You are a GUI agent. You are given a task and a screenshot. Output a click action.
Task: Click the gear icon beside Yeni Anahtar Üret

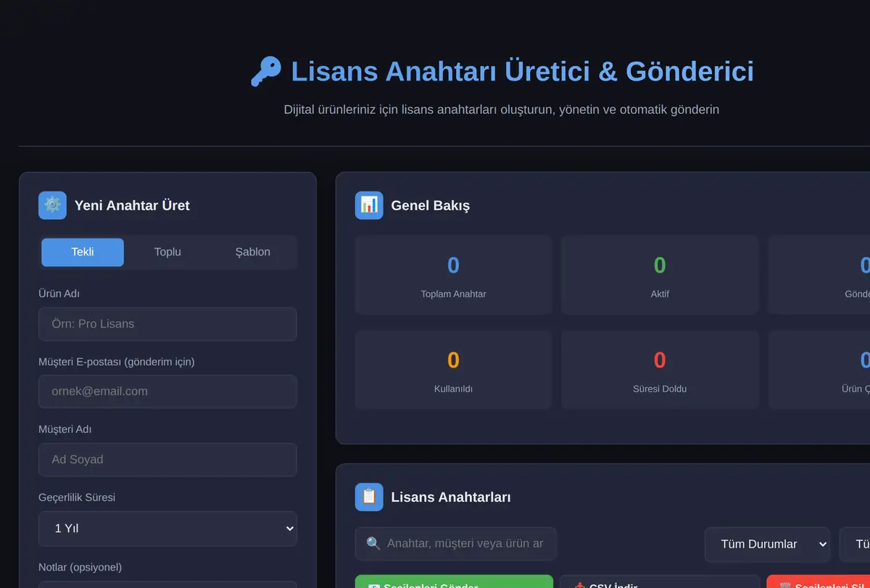(x=52, y=205)
